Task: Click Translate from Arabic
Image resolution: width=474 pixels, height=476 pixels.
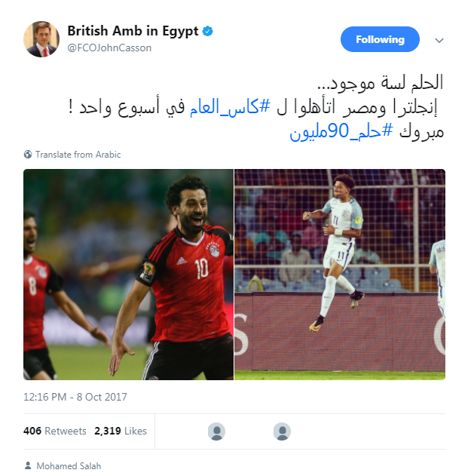Action: pos(78,155)
